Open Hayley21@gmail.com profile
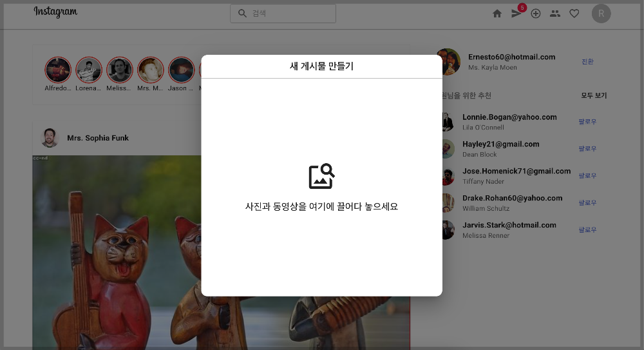This screenshot has width=644, height=350. click(x=500, y=144)
